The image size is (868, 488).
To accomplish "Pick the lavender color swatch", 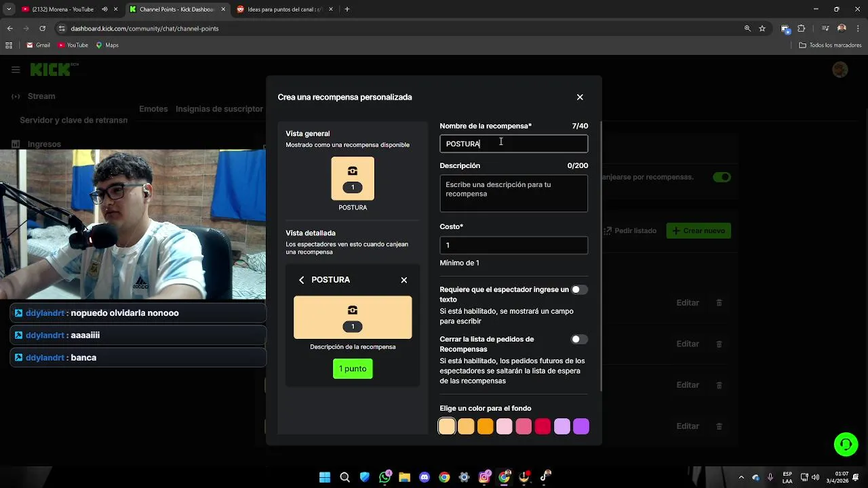I will pos(561,426).
